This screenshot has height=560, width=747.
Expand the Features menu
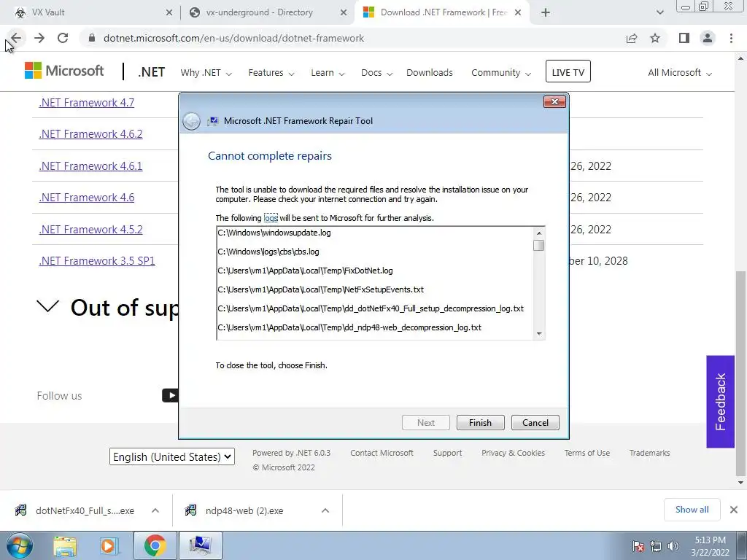271,73
